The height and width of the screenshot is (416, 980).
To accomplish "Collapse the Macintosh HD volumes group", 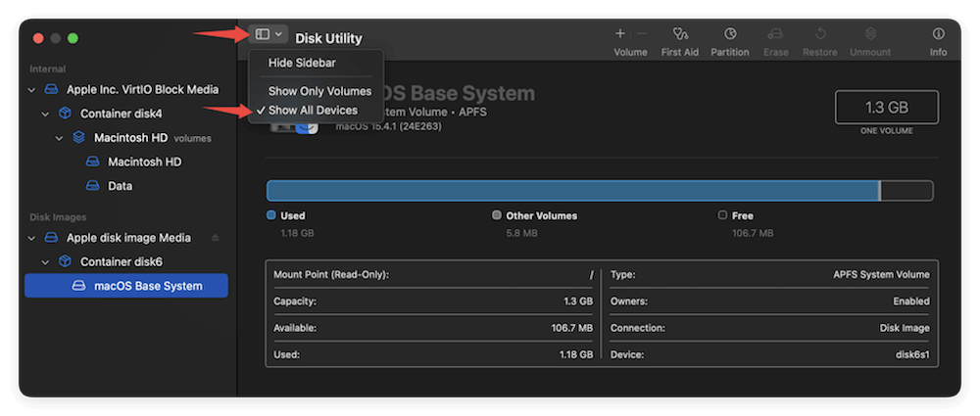I will coord(60,138).
